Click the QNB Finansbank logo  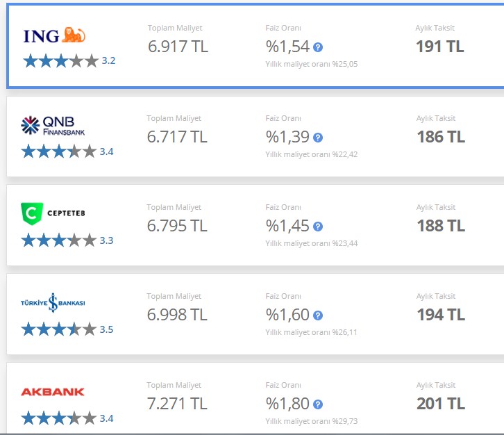tap(53, 126)
